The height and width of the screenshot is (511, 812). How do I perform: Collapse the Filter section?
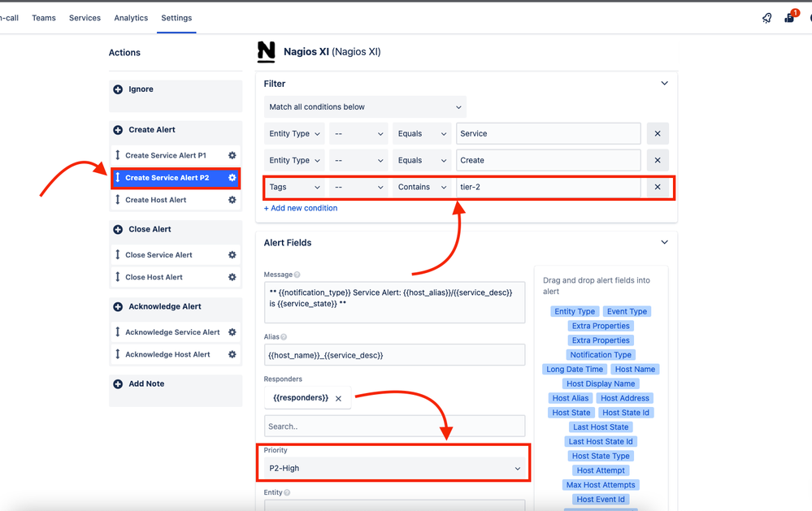[664, 84]
